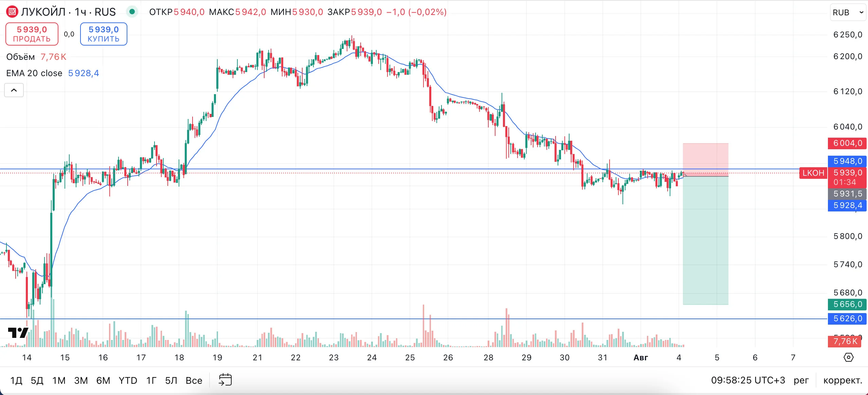
Task: Click the Объём volume indicator label
Action: click(x=20, y=57)
